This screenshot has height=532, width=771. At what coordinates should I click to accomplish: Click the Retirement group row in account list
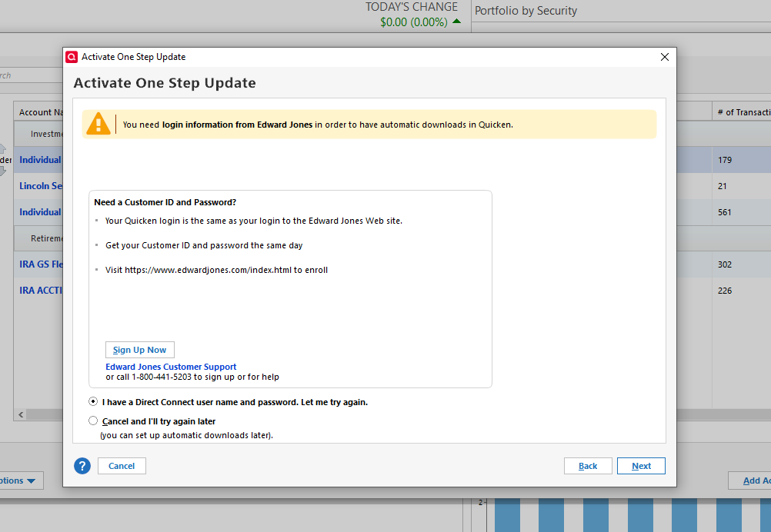pos(38,238)
